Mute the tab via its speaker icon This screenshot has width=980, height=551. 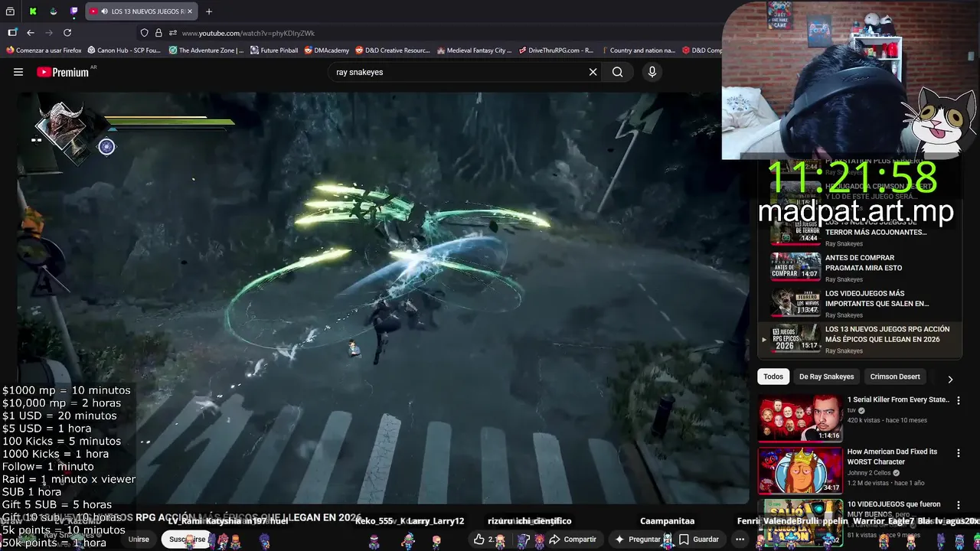(104, 11)
